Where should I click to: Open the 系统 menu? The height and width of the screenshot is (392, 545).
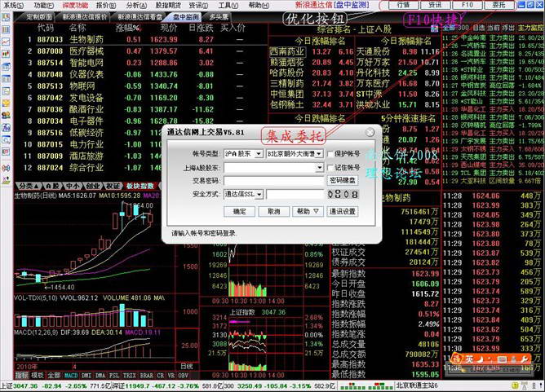coord(13,5)
